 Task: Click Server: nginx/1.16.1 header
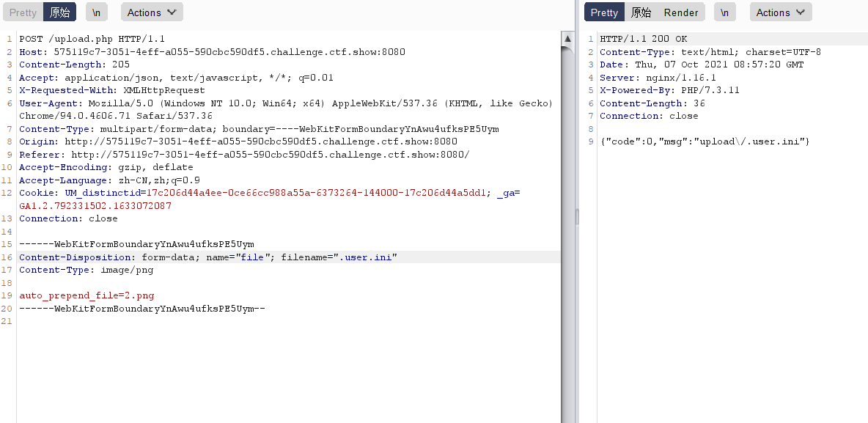[658, 78]
